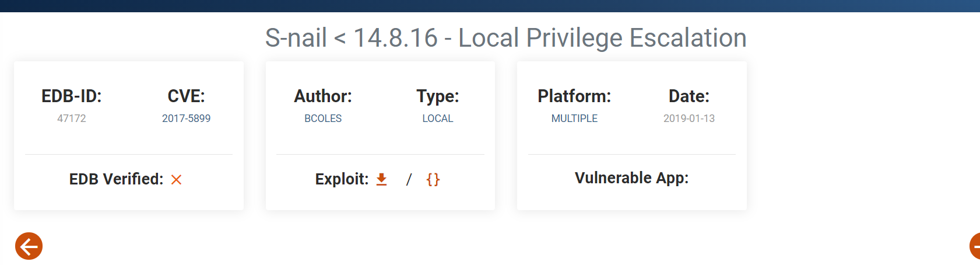Click the Platform heading
The width and height of the screenshot is (980, 265).
[574, 96]
